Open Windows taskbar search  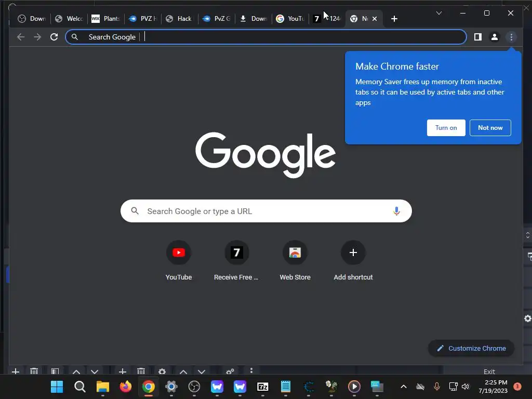tap(79, 387)
